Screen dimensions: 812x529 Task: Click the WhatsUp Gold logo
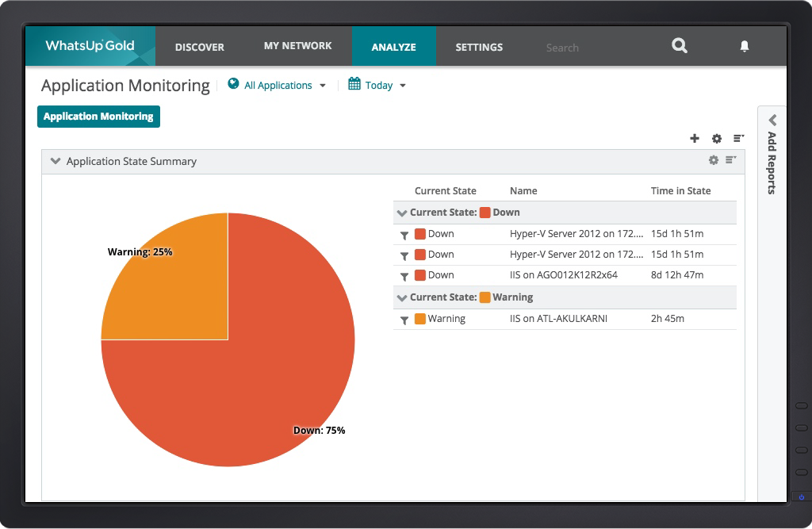[90, 45]
